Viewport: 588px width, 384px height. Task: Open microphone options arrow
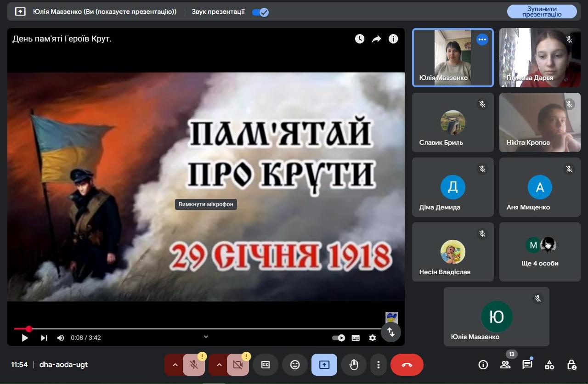pos(175,365)
